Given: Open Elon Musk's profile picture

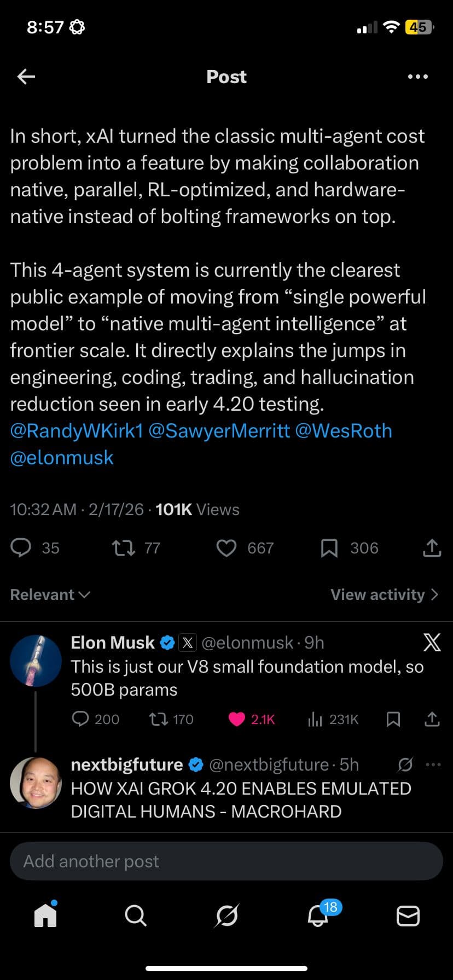Looking at the screenshot, I should (x=36, y=661).
